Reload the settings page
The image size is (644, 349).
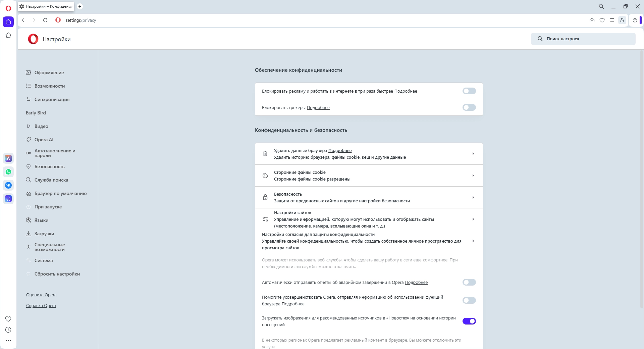45,20
